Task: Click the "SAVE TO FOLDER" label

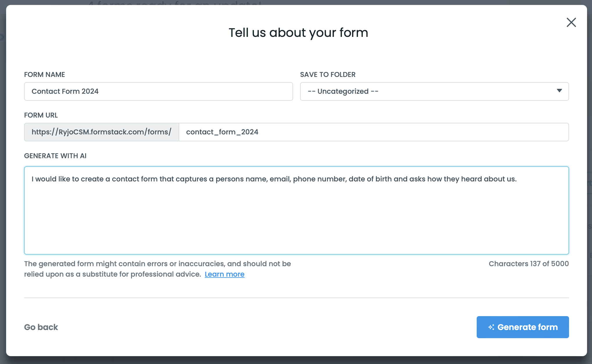Action: click(x=328, y=75)
